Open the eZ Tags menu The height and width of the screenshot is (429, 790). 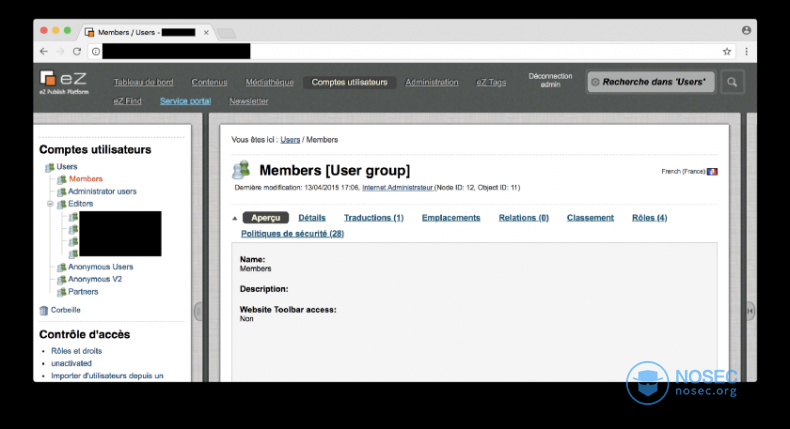coord(491,82)
